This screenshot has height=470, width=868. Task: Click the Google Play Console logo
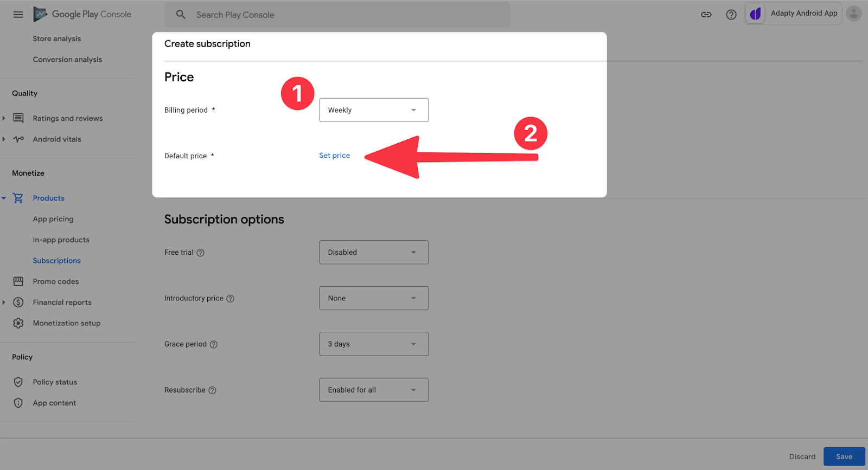[x=82, y=14]
